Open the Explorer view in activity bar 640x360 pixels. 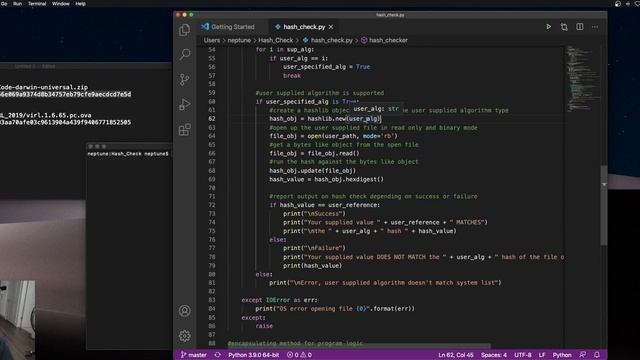[184, 30]
